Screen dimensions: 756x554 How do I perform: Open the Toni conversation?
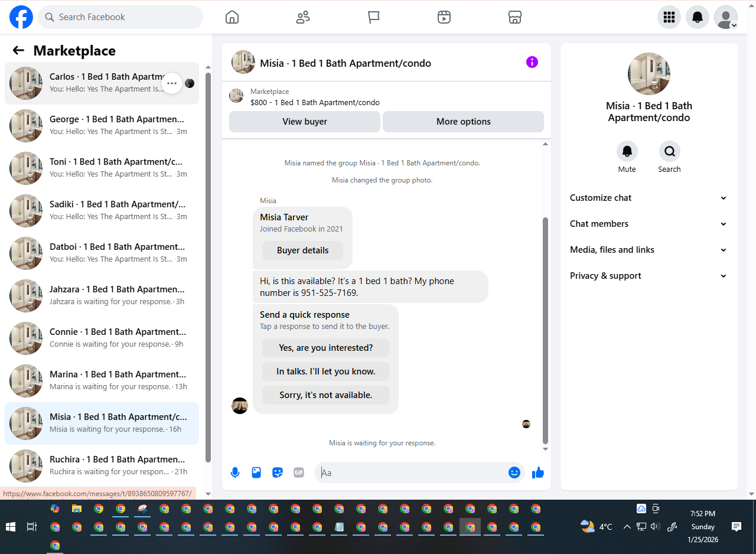pos(102,168)
